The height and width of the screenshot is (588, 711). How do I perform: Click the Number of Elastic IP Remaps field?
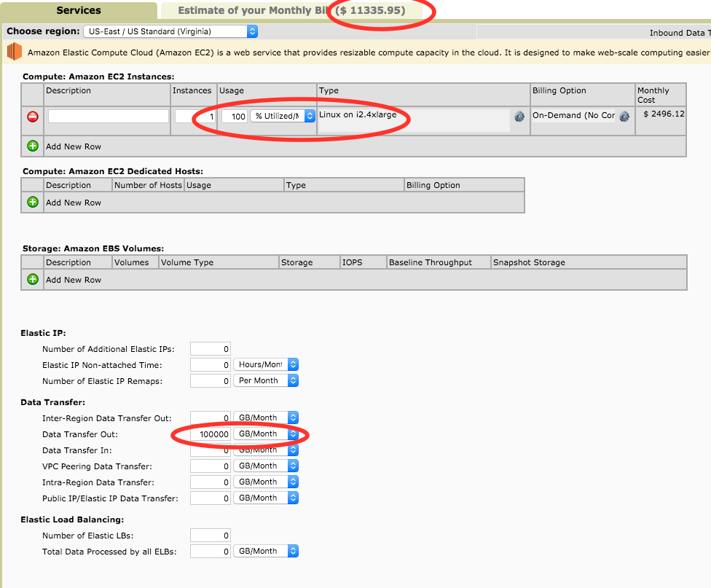[211, 380]
